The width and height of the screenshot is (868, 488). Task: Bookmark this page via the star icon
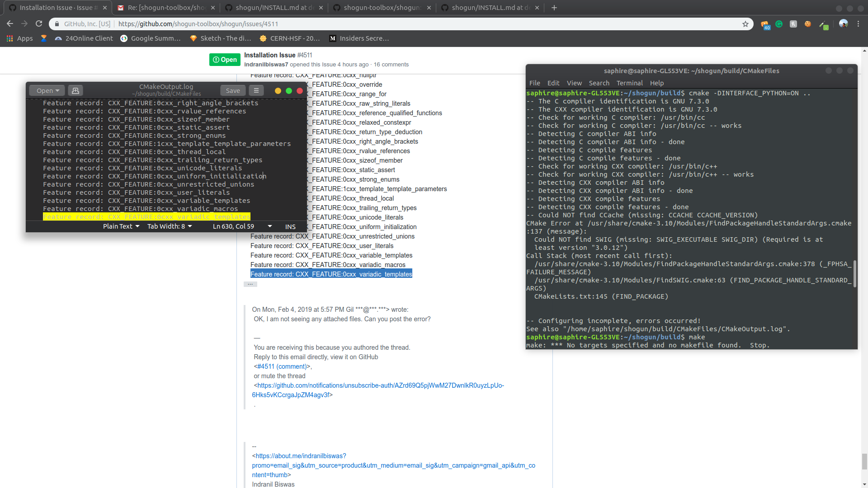pos(746,23)
